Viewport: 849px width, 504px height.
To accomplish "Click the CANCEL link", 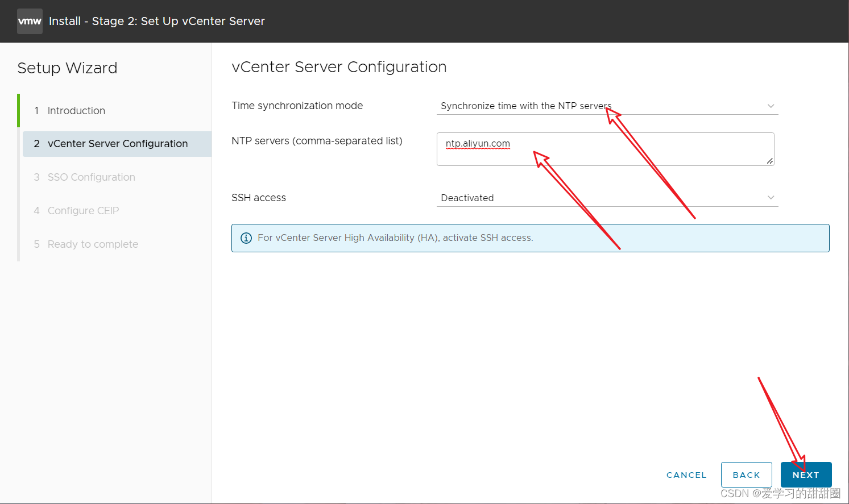I will [686, 475].
